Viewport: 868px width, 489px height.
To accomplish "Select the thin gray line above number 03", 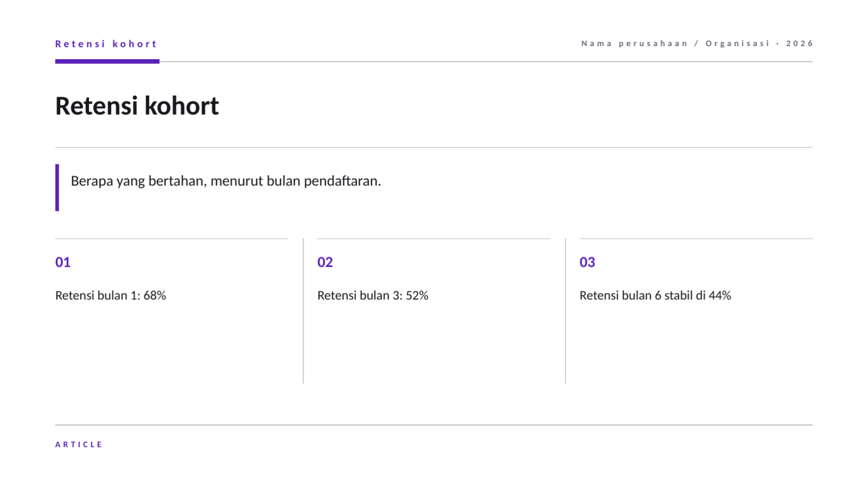I will tap(696, 239).
